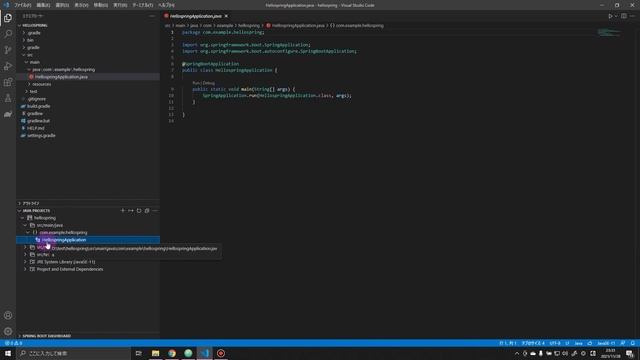Expand the Spring Boot Dashboard section
Screen dimensions: 640x360
(88, 336)
